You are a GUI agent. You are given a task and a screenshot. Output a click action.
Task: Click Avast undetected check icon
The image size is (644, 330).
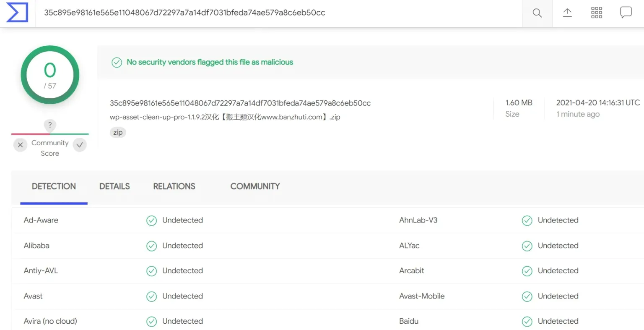pyautogui.click(x=151, y=297)
